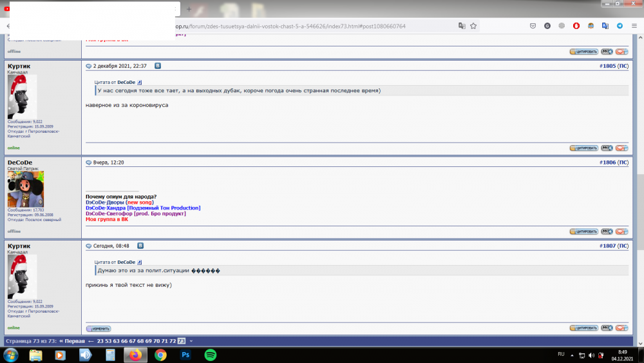Open Куртик's profile from post #1807

pyautogui.click(x=19, y=246)
